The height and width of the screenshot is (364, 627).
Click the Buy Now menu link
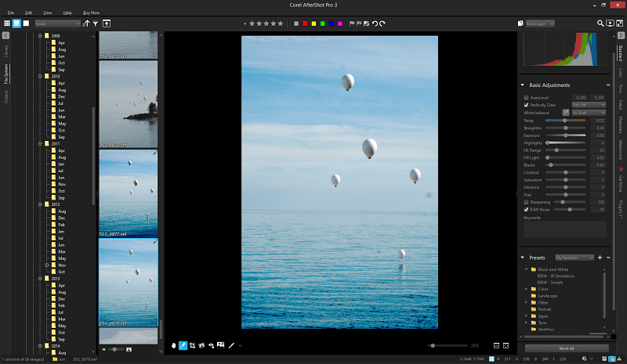click(x=91, y=13)
